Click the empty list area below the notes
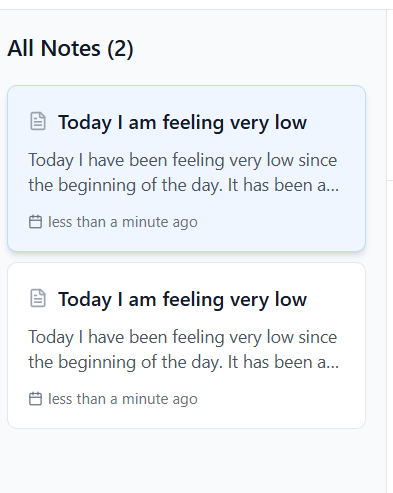Screen dimensions: 393x493 (187, 462)
